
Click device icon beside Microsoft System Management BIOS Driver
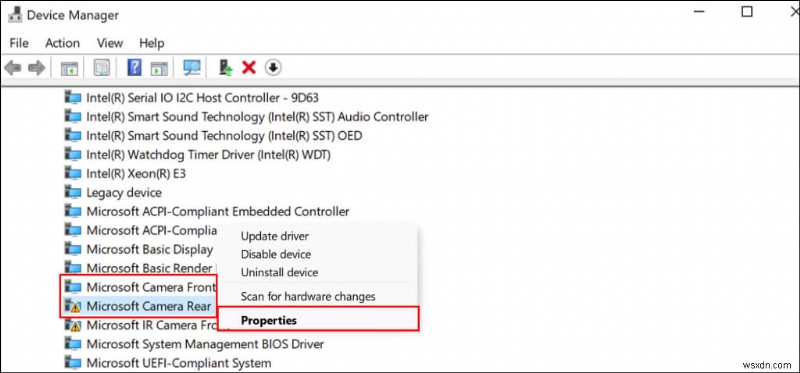click(x=73, y=344)
